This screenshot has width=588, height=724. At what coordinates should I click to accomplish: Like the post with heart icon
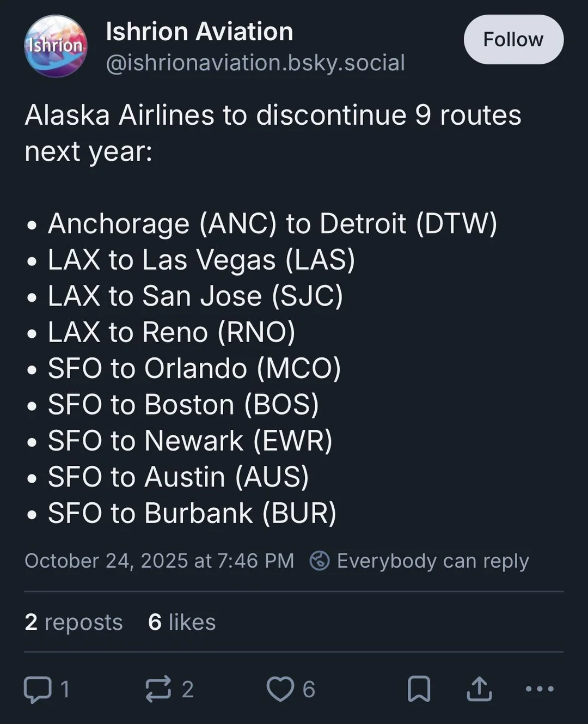click(280, 689)
